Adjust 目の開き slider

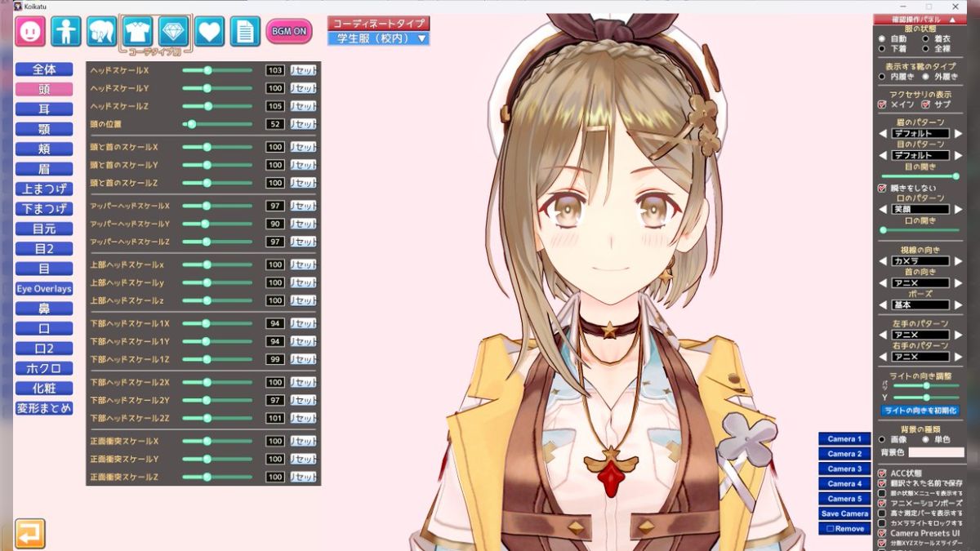pos(920,176)
